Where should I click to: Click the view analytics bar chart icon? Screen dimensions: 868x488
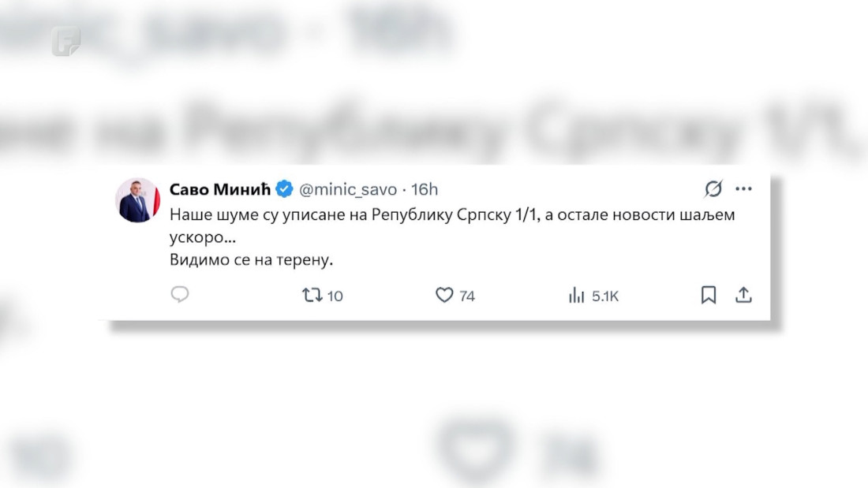[x=576, y=294]
